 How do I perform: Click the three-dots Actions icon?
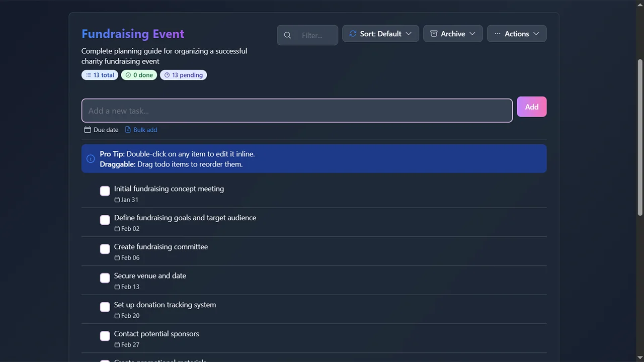point(498,34)
